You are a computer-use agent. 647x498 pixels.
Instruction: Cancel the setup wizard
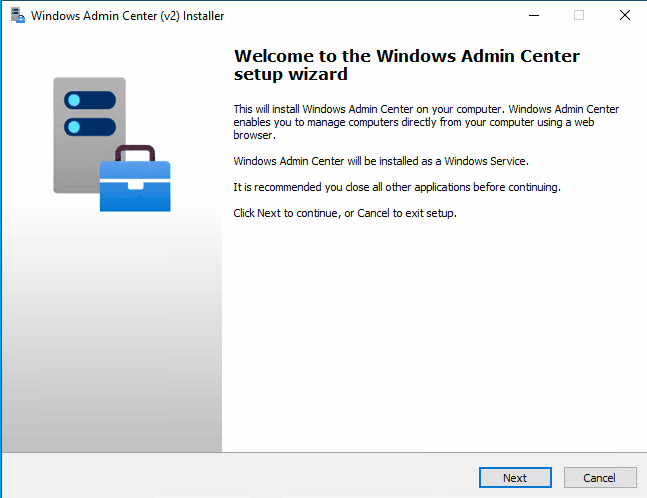point(600,478)
